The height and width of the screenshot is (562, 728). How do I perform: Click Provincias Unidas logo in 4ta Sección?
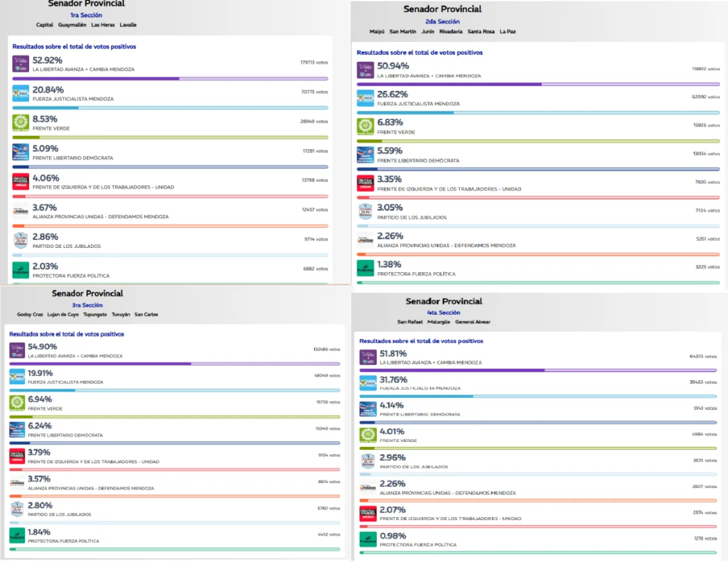[368, 487]
